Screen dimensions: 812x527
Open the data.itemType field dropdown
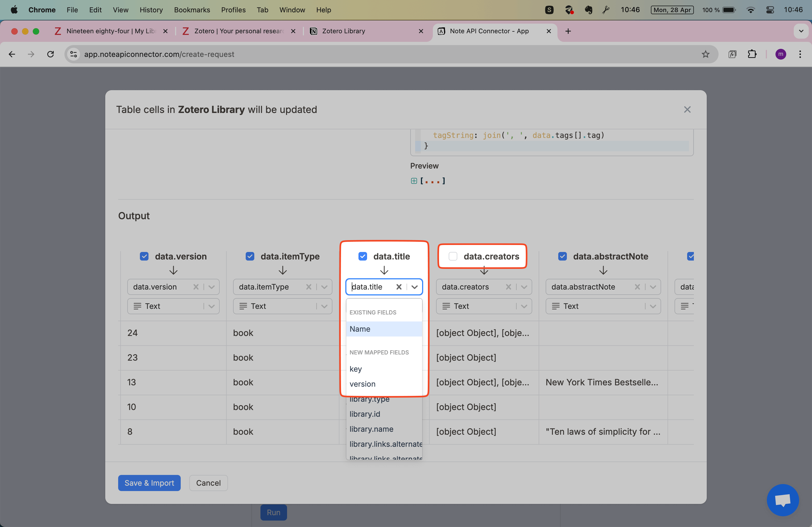(x=324, y=287)
